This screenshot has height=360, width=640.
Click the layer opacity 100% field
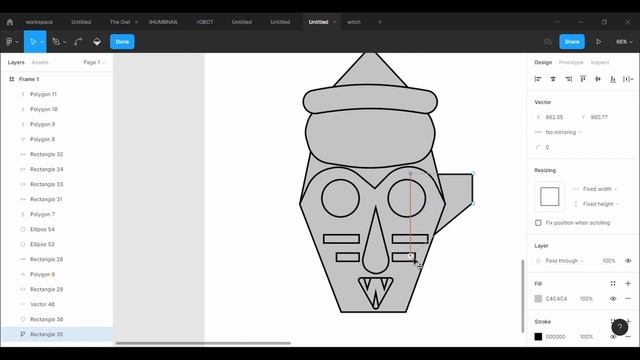609,261
